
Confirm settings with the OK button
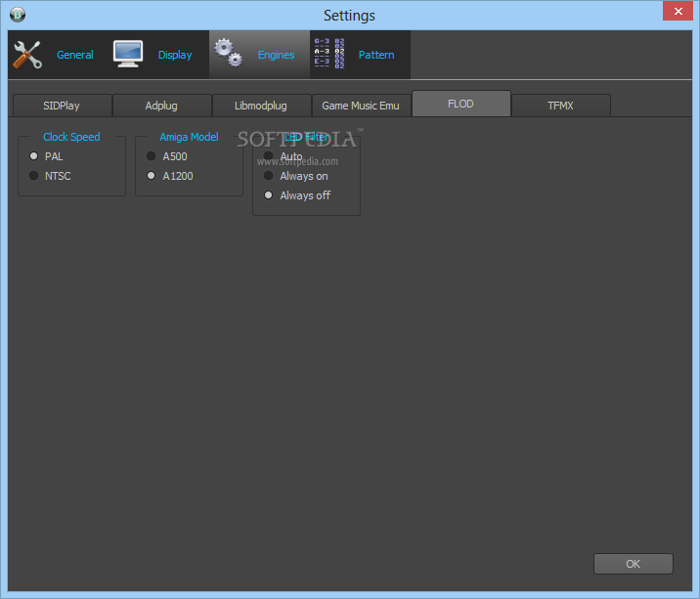click(634, 564)
